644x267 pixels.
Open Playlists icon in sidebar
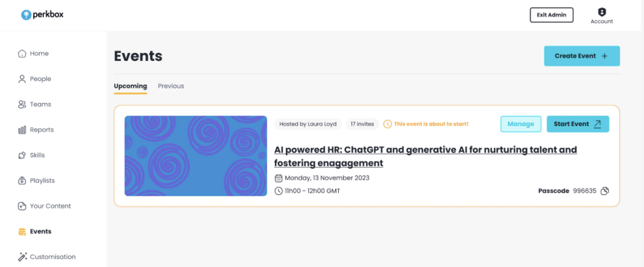pyautogui.click(x=22, y=181)
